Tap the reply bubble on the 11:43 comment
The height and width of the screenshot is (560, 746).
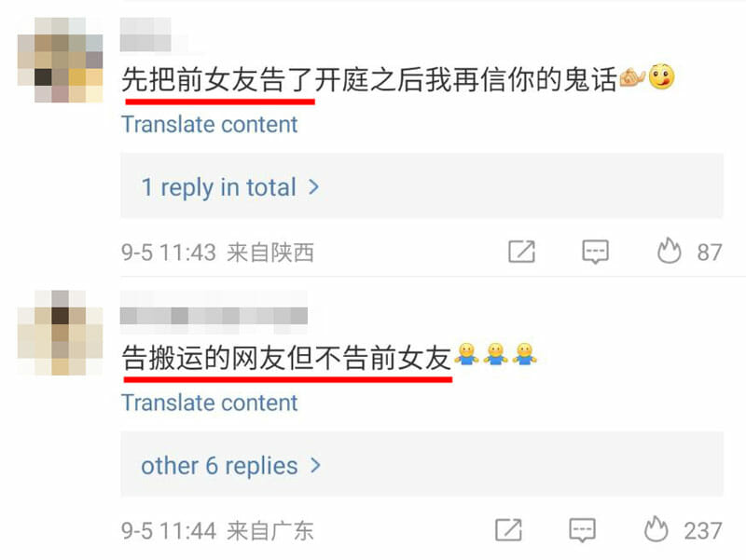595,252
